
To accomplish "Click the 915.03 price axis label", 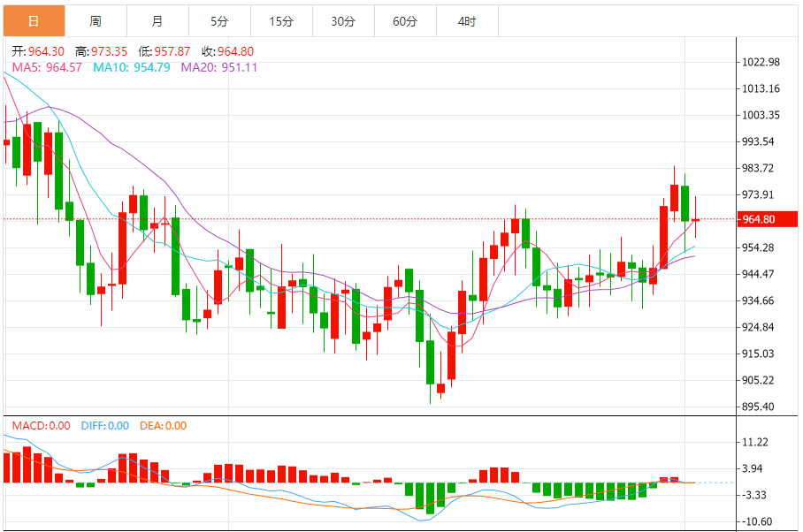I will coord(759,354).
